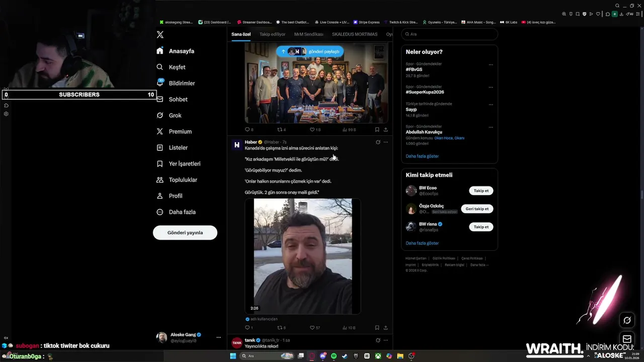Open the Windows Start menu

233,356
